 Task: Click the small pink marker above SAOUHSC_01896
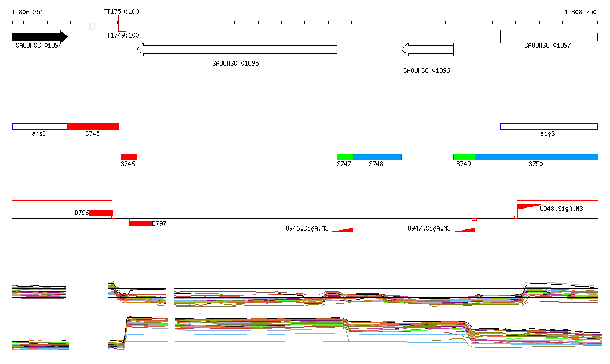[x=399, y=25]
